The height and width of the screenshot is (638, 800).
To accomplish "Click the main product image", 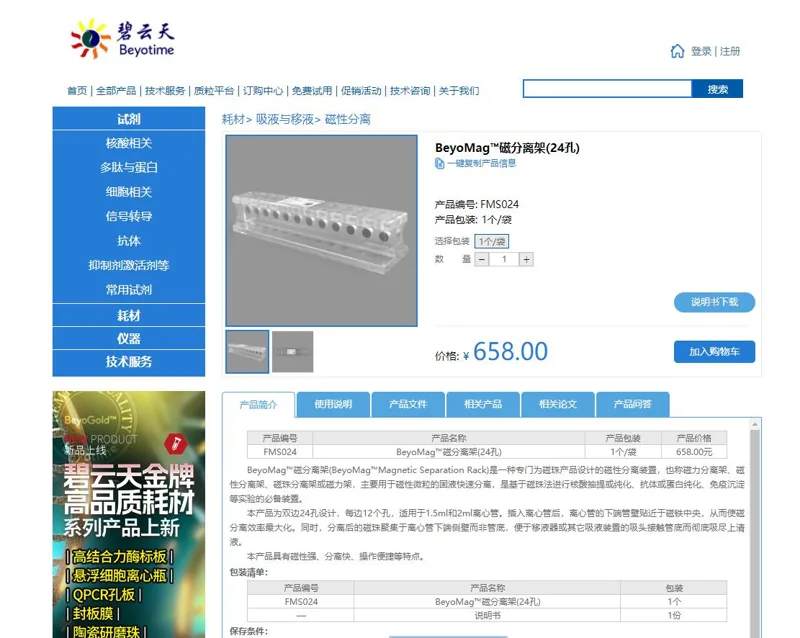I will click(x=321, y=231).
